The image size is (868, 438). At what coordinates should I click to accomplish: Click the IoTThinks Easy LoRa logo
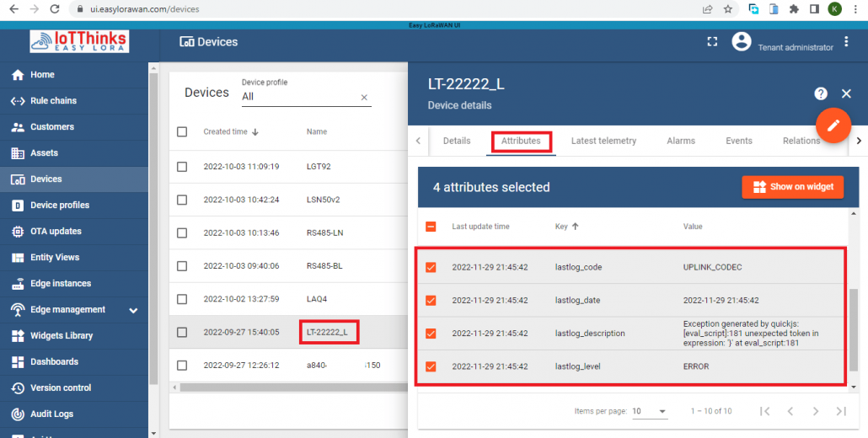79,41
